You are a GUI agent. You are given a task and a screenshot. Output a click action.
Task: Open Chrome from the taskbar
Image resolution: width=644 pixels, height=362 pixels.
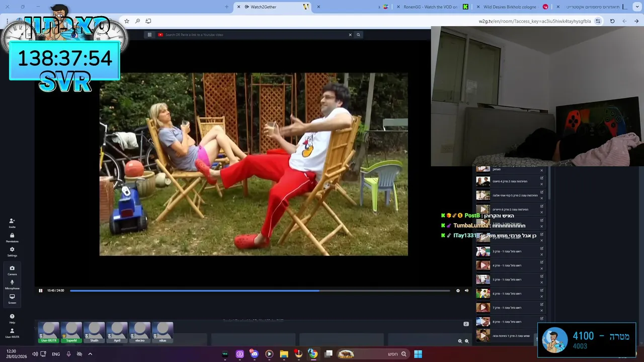click(x=313, y=354)
